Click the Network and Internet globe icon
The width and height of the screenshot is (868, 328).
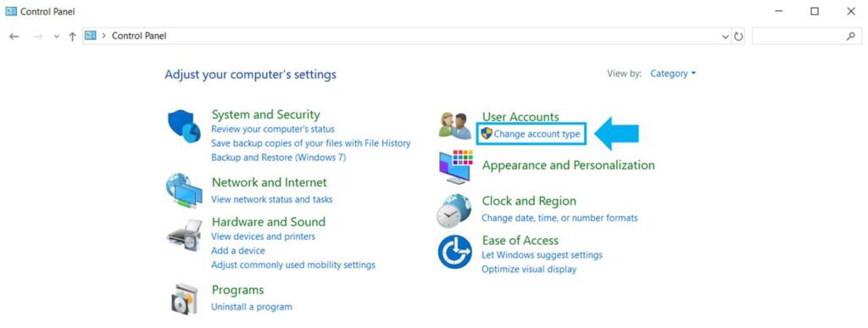point(184,192)
